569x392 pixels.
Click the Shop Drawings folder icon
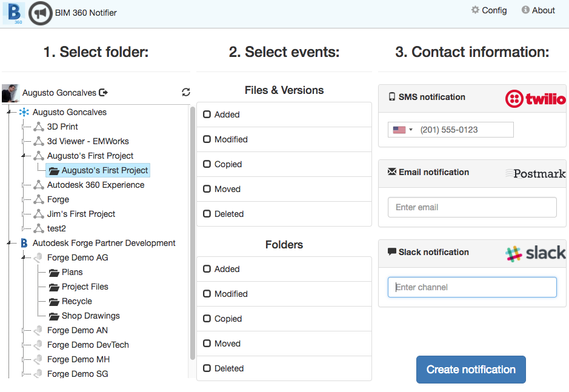(54, 316)
